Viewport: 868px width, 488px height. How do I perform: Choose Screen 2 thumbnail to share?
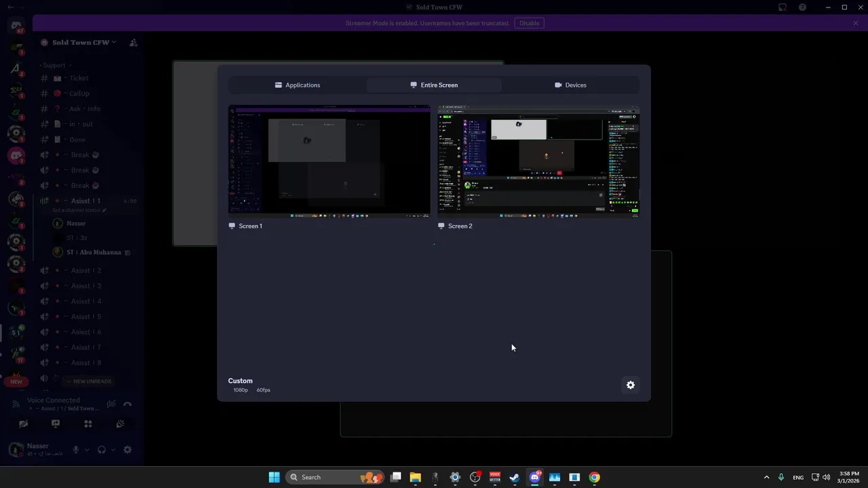[x=538, y=161]
